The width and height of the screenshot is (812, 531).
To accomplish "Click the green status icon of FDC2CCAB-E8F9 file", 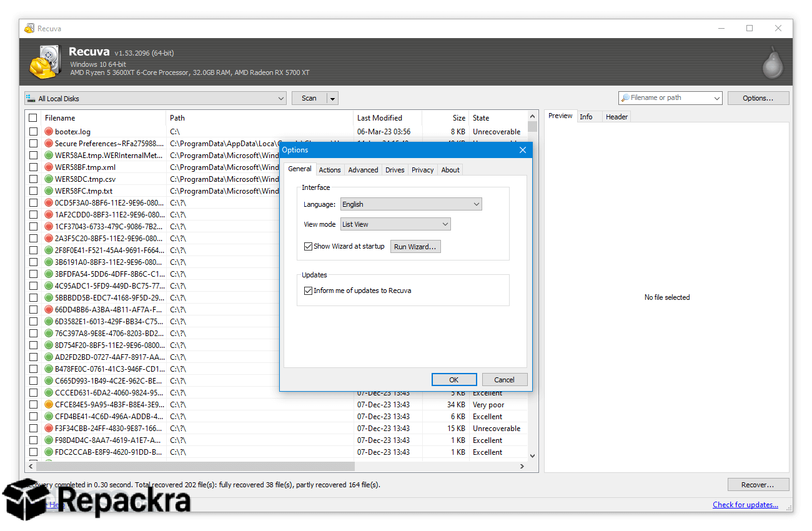I will point(49,452).
